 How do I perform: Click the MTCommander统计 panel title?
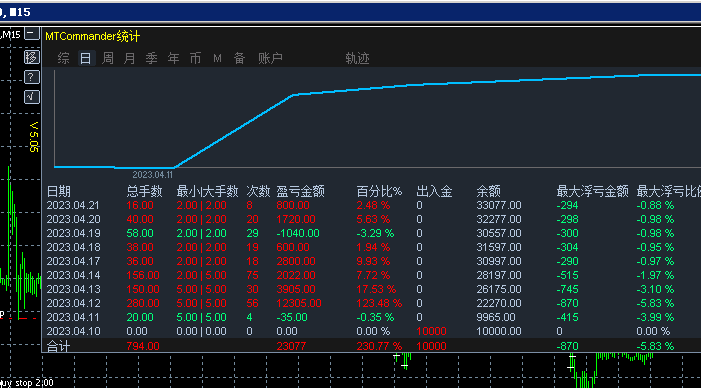click(x=93, y=37)
